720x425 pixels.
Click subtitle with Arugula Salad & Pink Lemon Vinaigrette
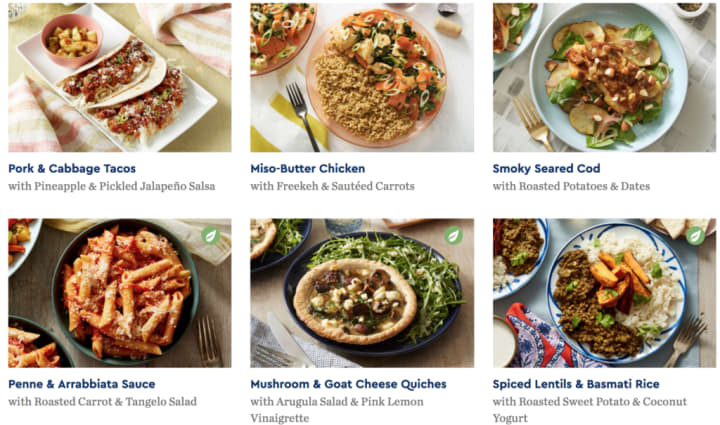(x=337, y=410)
